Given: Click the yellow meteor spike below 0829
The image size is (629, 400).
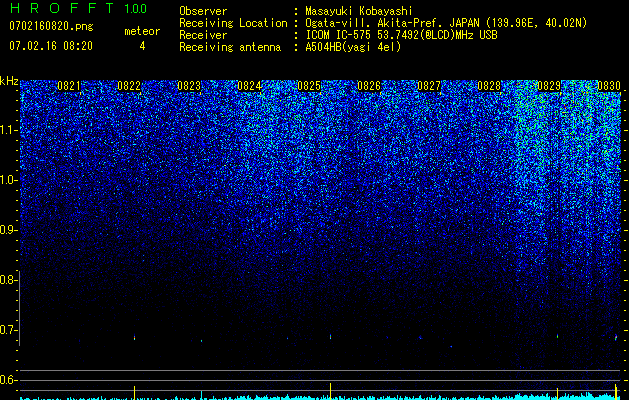Looking at the screenshot, I should [x=557, y=394].
